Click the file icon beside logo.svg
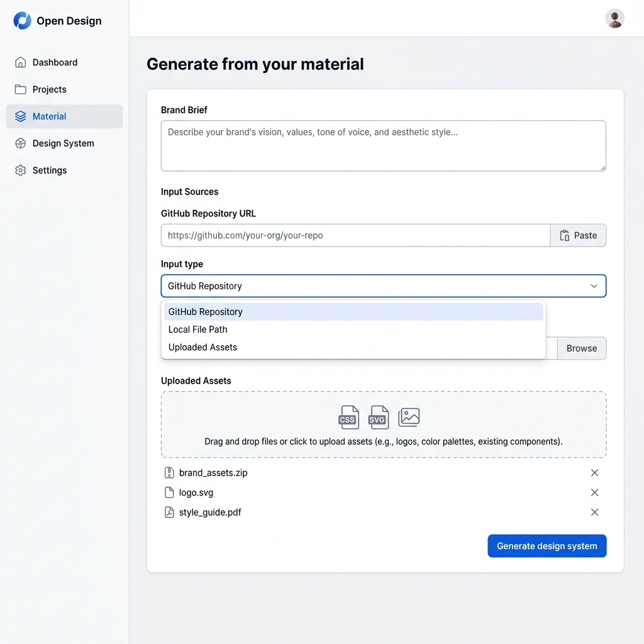This screenshot has height=644, width=644. click(x=169, y=492)
